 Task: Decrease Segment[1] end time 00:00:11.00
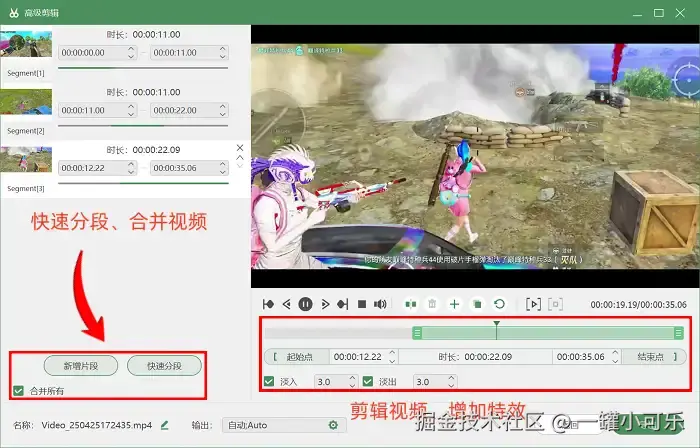point(223,56)
